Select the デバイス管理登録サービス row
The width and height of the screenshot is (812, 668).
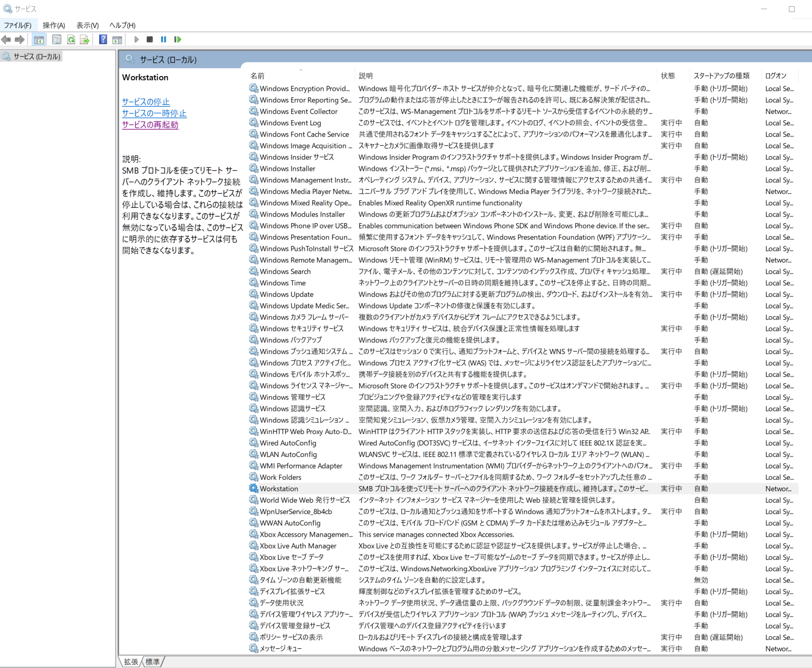pyautogui.click(x=523, y=626)
